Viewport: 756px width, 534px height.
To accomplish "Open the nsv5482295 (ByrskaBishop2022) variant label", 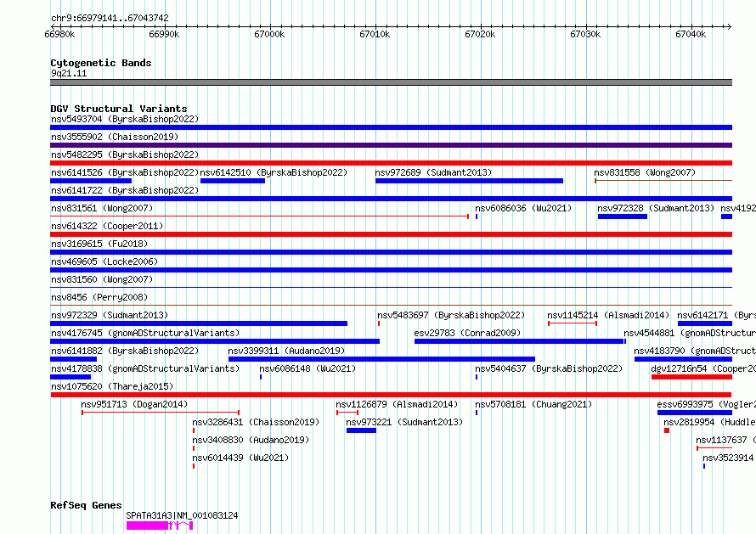I will (x=125, y=155).
